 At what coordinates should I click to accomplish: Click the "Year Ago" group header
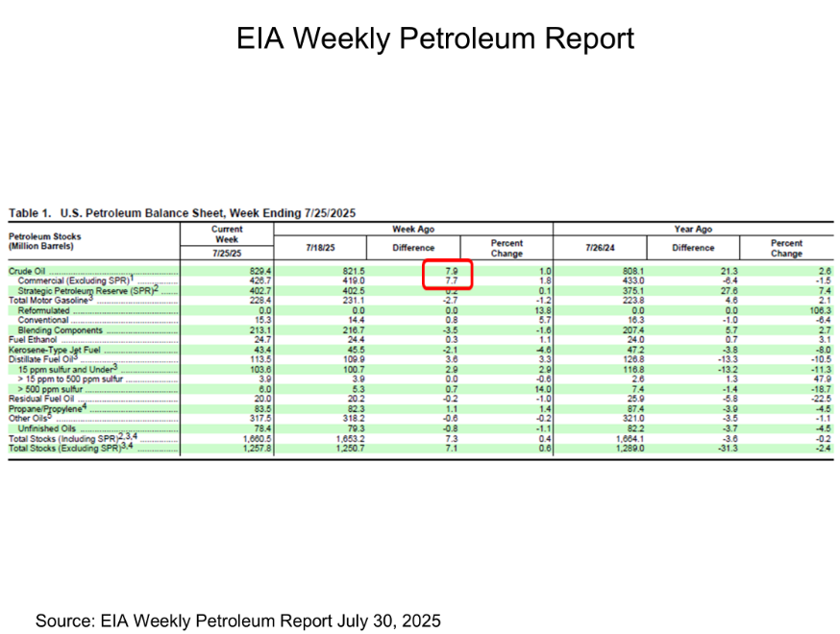693,230
